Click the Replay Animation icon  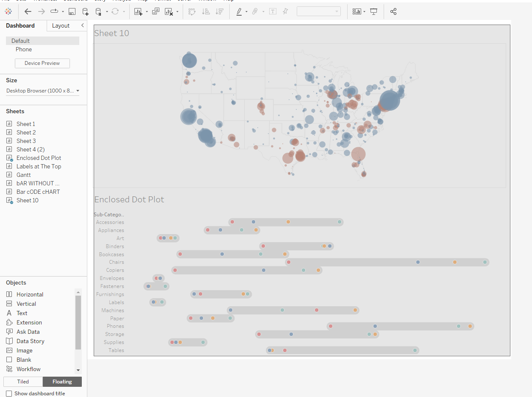click(55, 11)
